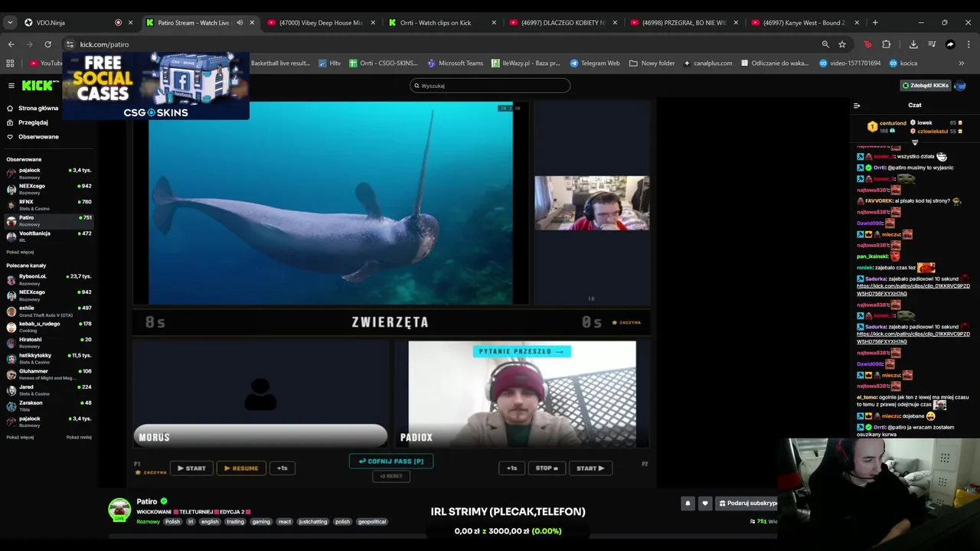Click the COFNIJ PASS [P] button
Viewport: 980px width, 551px height.
[391, 461]
